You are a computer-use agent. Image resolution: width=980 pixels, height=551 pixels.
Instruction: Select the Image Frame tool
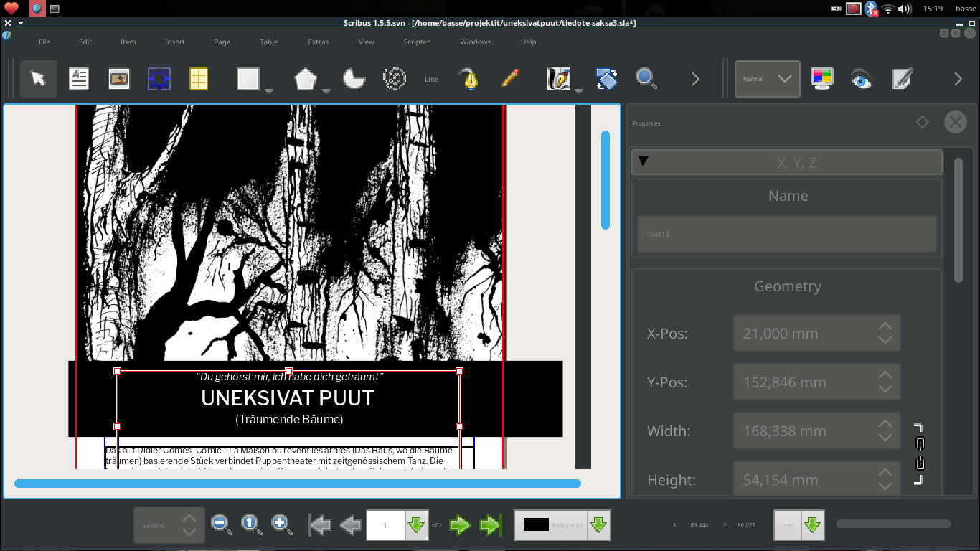tap(118, 79)
